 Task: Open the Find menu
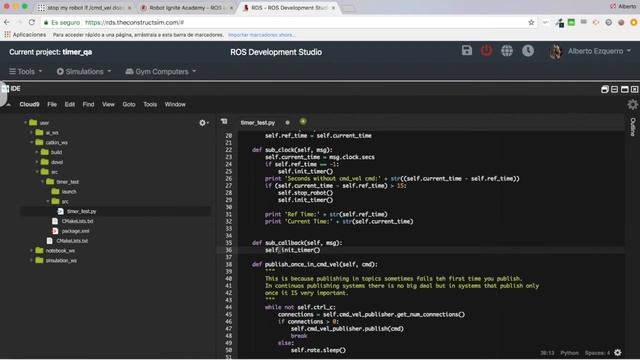(x=88, y=104)
